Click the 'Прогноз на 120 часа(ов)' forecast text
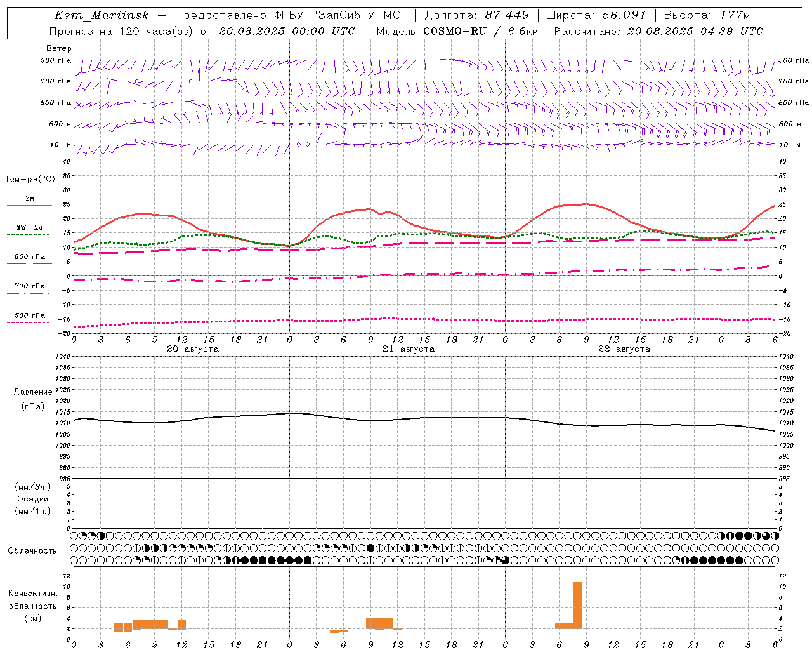This screenshot has width=812, height=650. click(x=122, y=31)
